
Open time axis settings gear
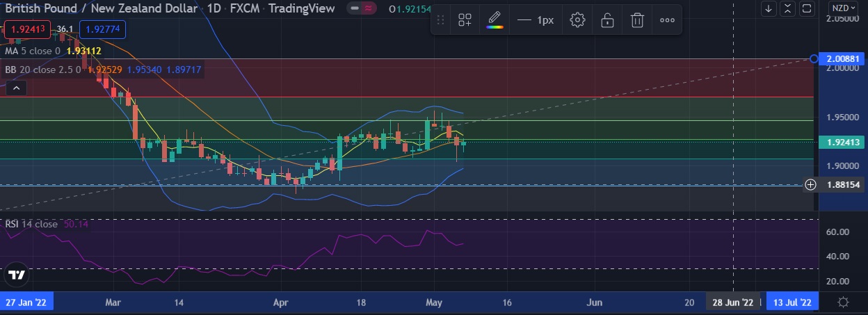[x=843, y=302]
